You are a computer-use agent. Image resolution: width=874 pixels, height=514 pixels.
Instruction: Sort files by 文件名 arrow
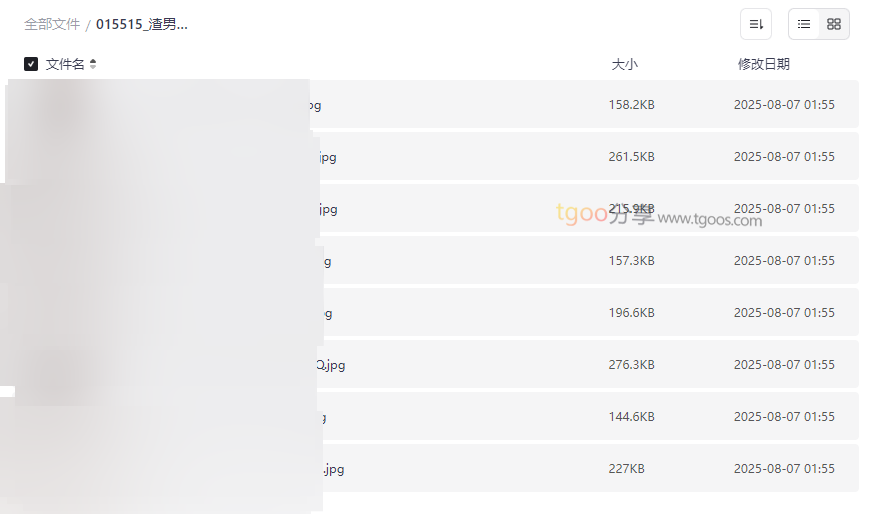[x=93, y=64]
